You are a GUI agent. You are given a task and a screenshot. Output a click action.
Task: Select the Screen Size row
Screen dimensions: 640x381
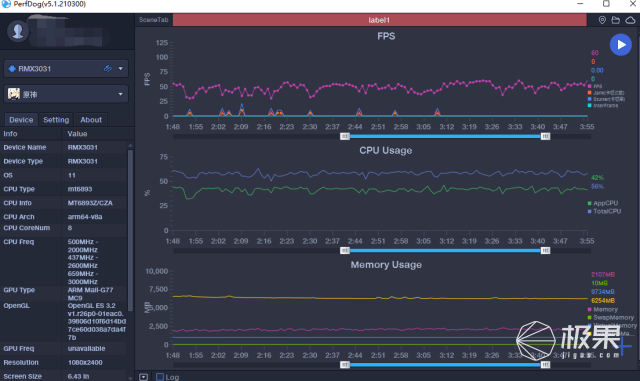(x=64, y=376)
